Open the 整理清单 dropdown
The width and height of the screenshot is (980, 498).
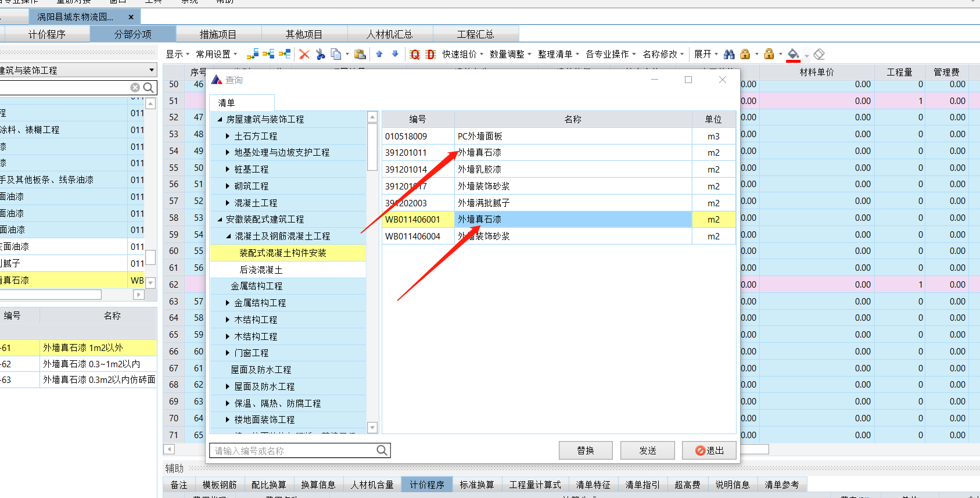(x=559, y=54)
